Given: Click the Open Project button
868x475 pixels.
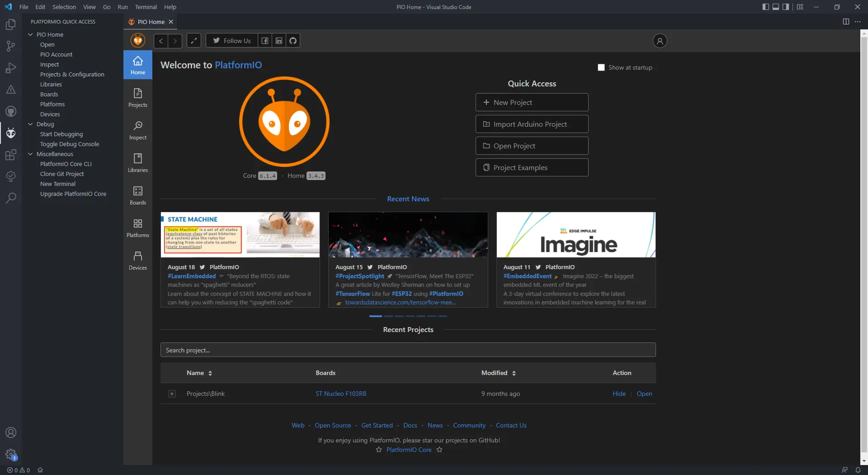Looking at the screenshot, I should click(x=532, y=146).
